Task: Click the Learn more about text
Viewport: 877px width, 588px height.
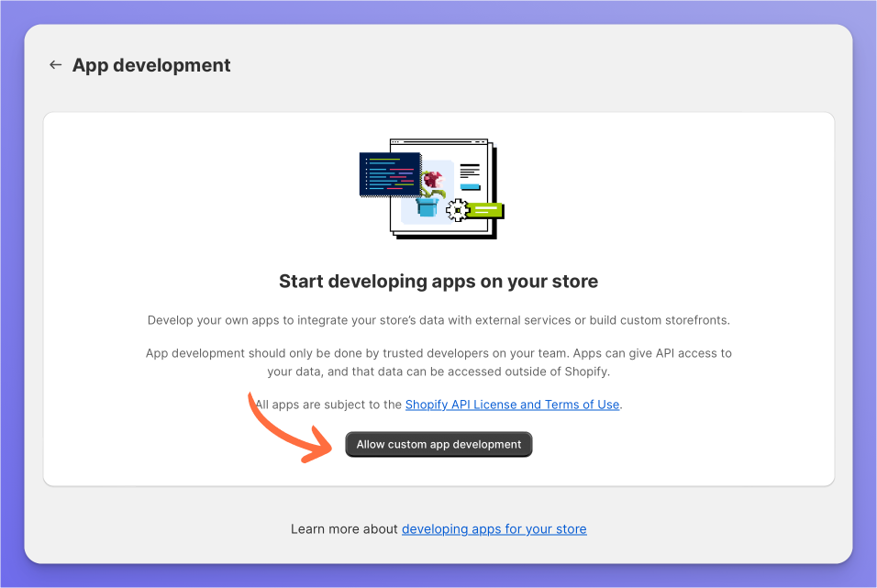Action: (345, 529)
